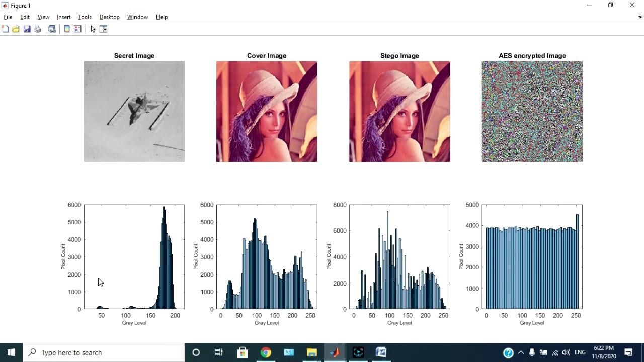
Task: Open the Tools menu
Action: pos(85,17)
